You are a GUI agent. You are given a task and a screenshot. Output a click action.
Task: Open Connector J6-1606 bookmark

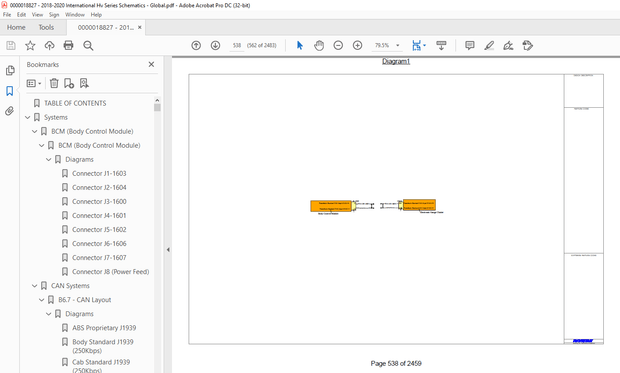[99, 244]
